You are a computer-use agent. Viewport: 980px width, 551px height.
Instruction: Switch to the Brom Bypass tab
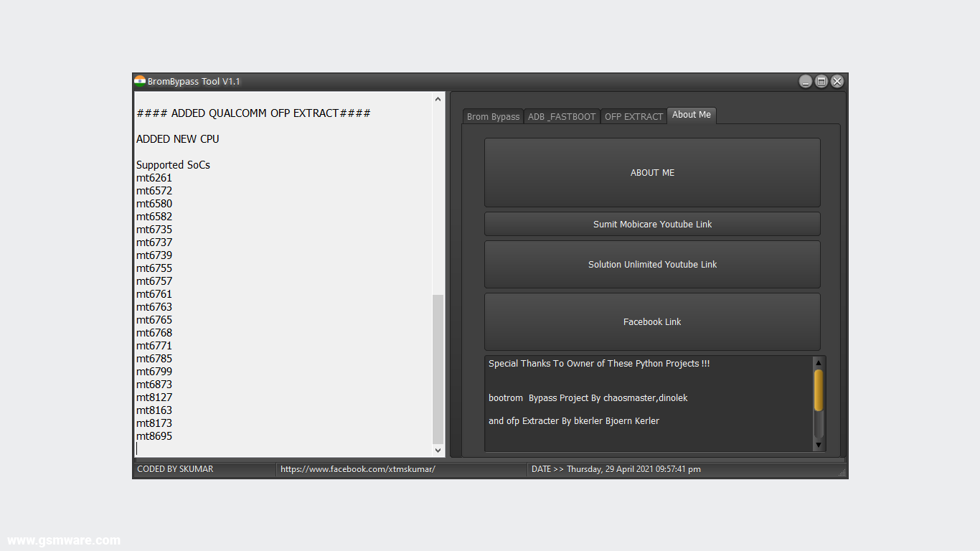pyautogui.click(x=493, y=116)
